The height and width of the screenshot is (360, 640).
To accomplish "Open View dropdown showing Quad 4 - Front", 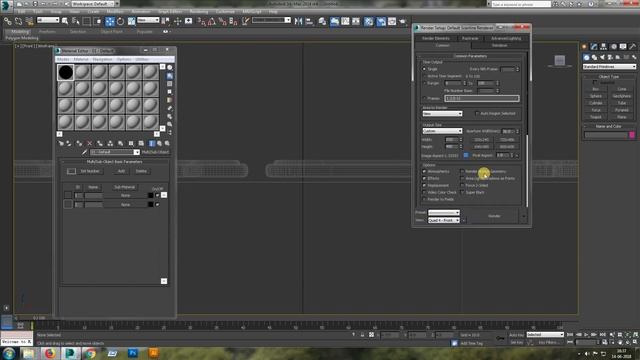I will 444,220.
